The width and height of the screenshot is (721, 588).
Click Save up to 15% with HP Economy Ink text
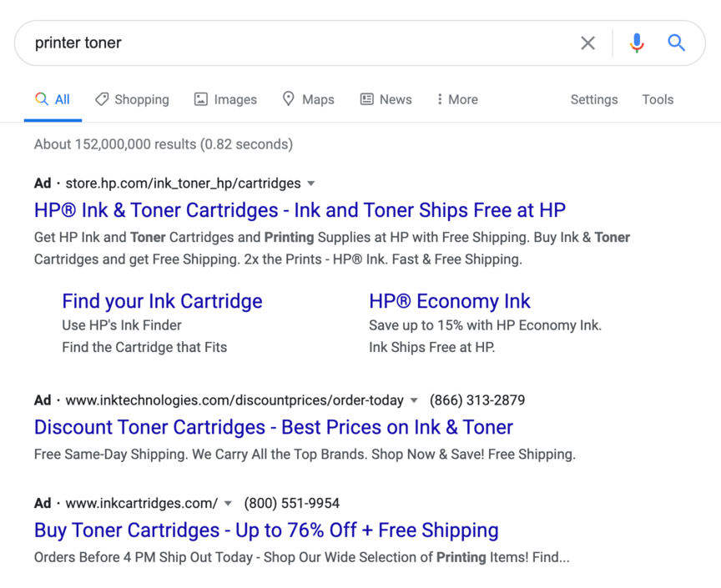[485, 325]
